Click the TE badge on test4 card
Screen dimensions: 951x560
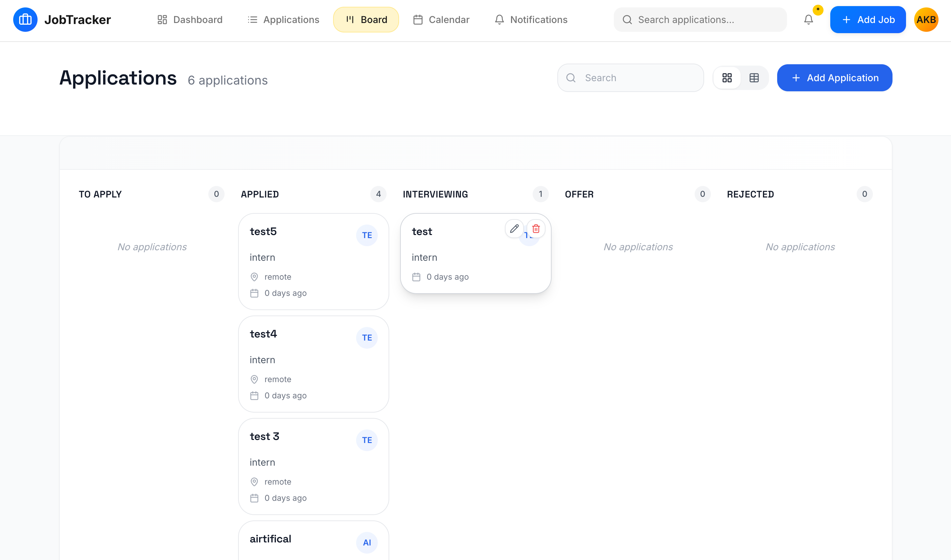coord(367,338)
